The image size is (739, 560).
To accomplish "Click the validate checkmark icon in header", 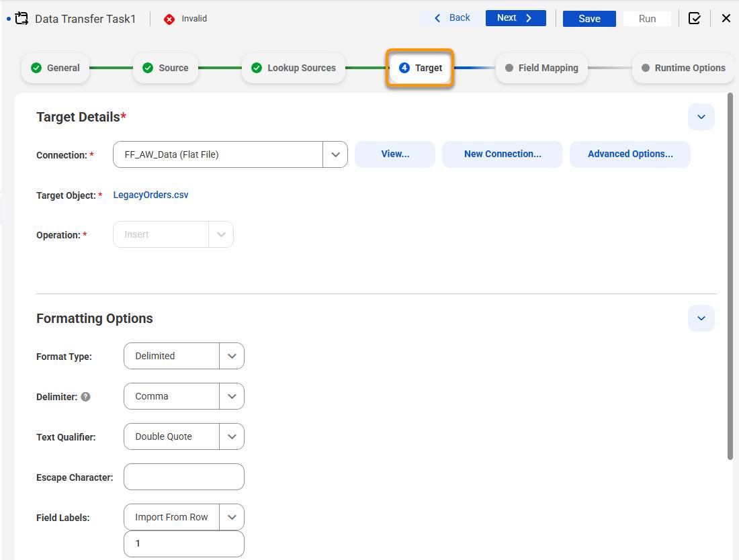I will pyautogui.click(x=694, y=18).
